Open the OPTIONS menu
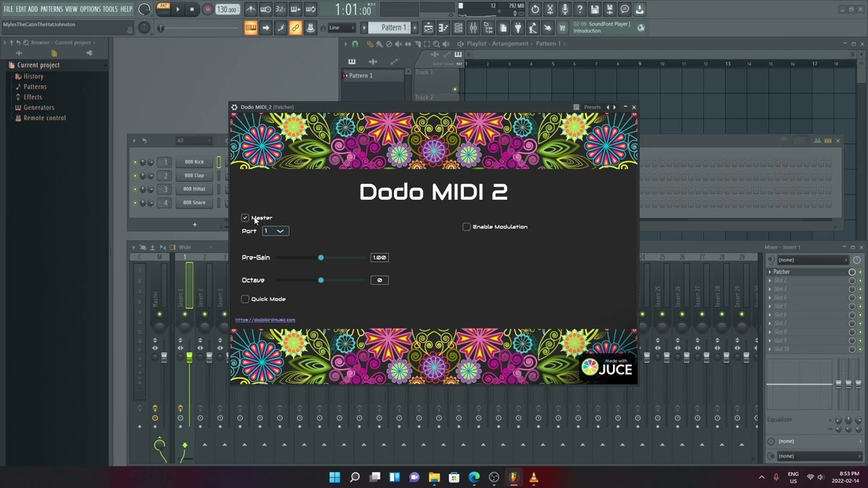 pyautogui.click(x=90, y=9)
